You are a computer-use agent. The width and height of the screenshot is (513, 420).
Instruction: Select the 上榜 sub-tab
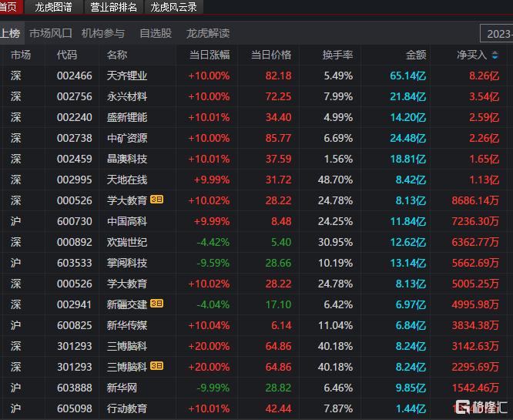(11, 33)
